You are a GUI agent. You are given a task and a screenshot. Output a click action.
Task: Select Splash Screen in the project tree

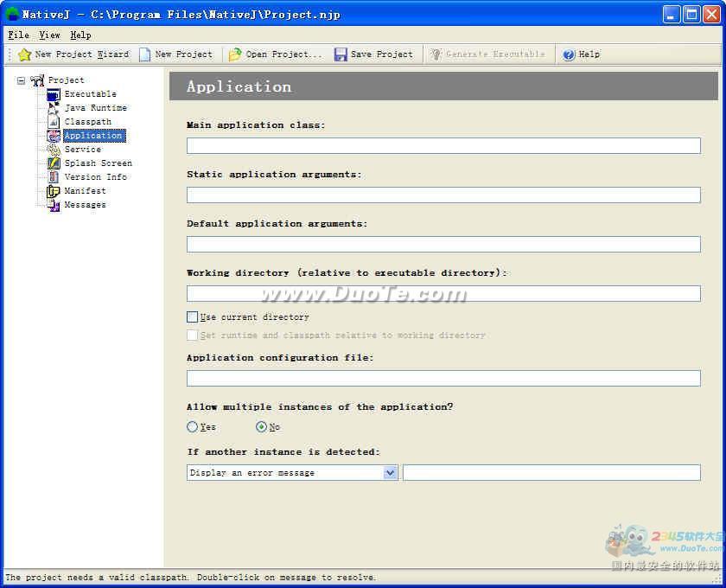click(99, 163)
